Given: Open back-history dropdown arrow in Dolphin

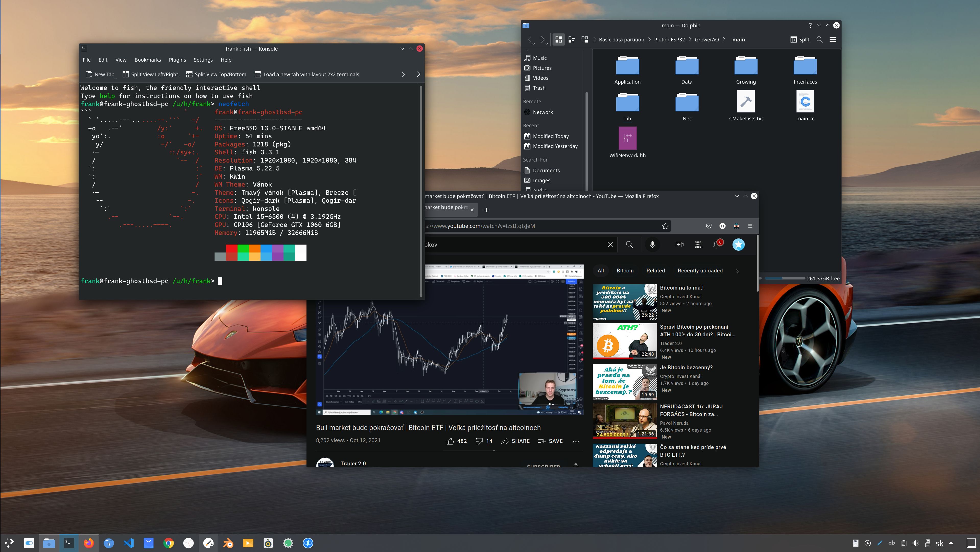Looking at the screenshot, I should 534,44.
